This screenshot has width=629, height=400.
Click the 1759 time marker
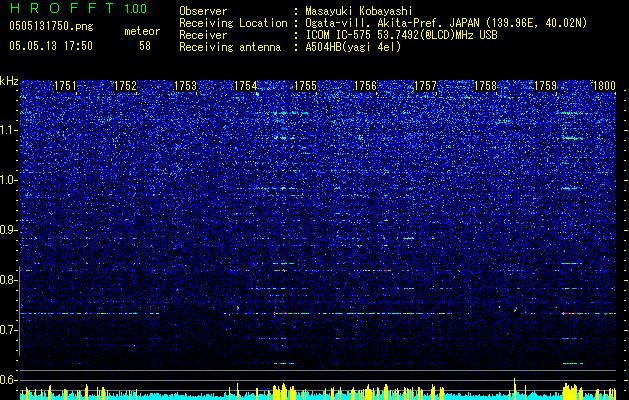[546, 86]
